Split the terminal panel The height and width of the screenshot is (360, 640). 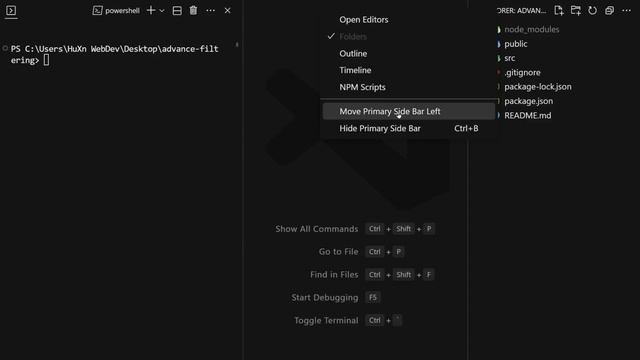point(177,11)
